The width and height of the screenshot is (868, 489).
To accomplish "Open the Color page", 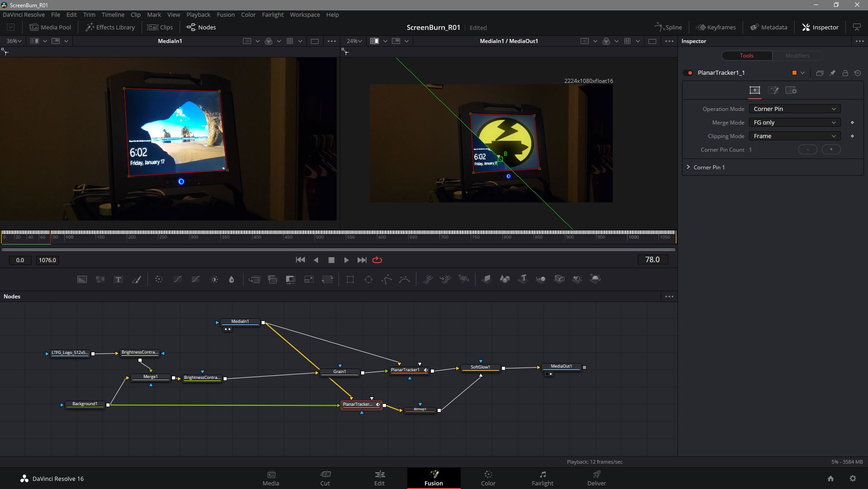I will click(x=488, y=478).
